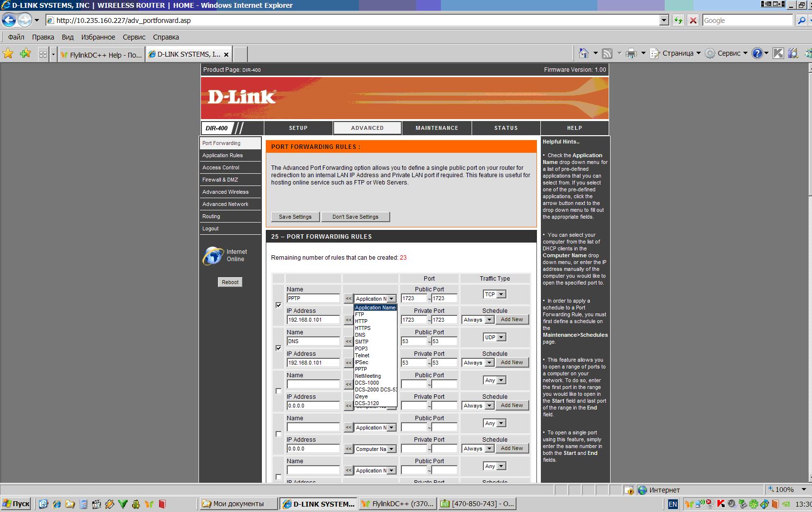Click the DNS rule IP Address field

pos(313,363)
